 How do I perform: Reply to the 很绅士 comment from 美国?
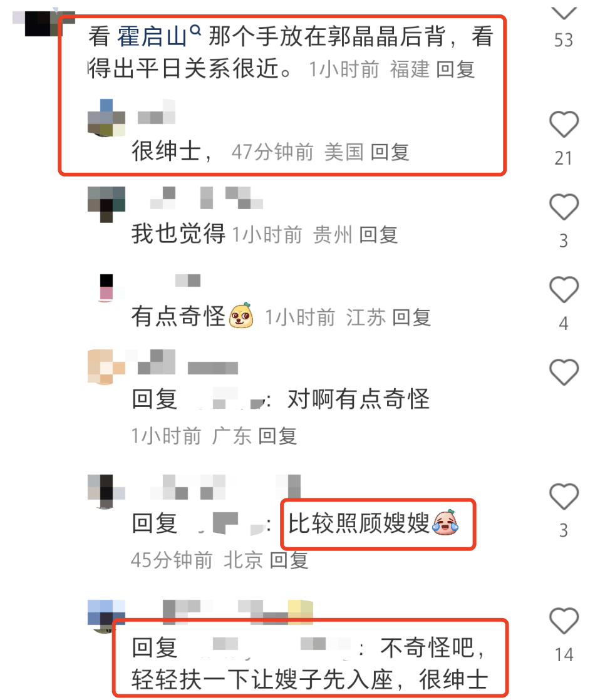coord(390,152)
